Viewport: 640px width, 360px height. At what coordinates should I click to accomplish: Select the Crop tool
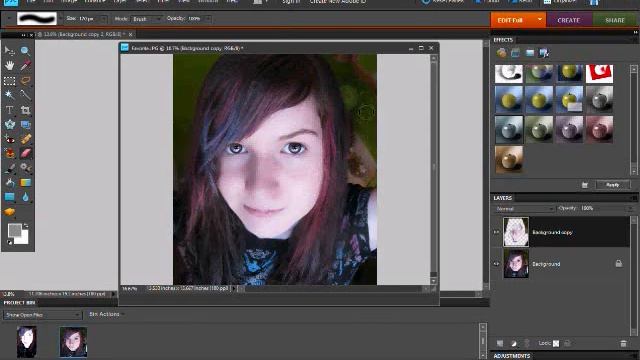[x=25, y=110]
